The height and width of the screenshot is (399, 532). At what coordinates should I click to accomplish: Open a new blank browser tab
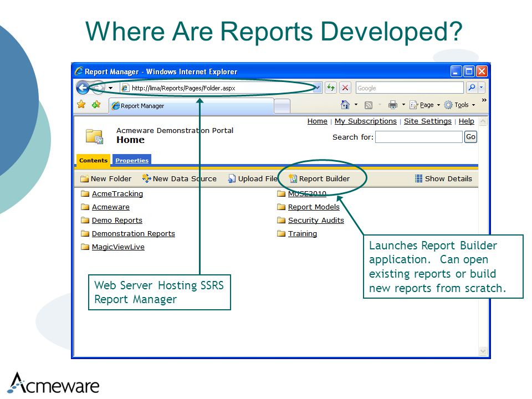click(282, 106)
